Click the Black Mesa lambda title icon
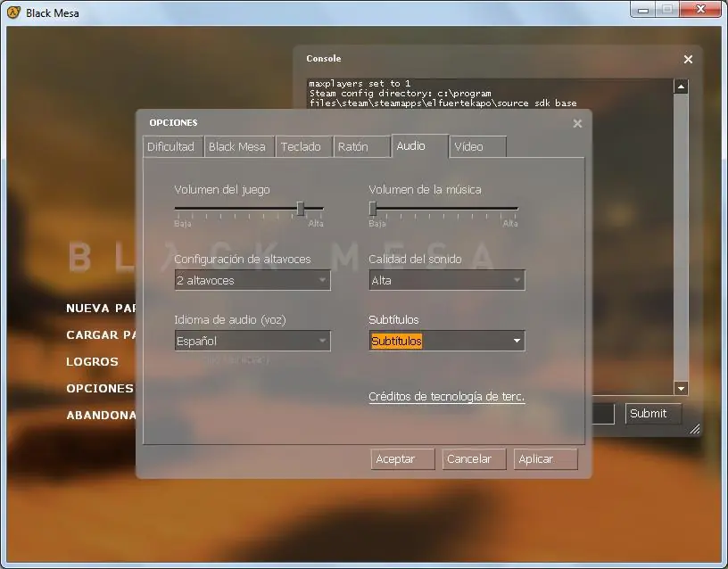This screenshot has height=569, width=728. 14,12
